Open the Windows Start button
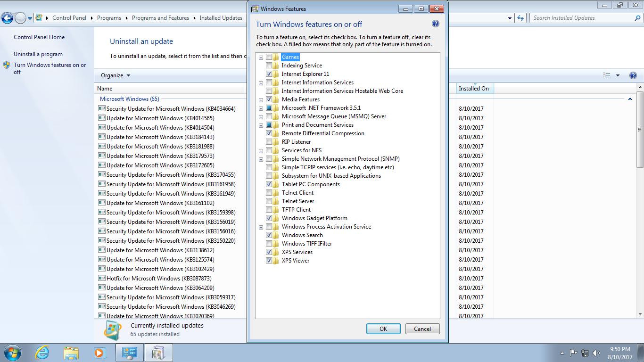 [x=12, y=353]
